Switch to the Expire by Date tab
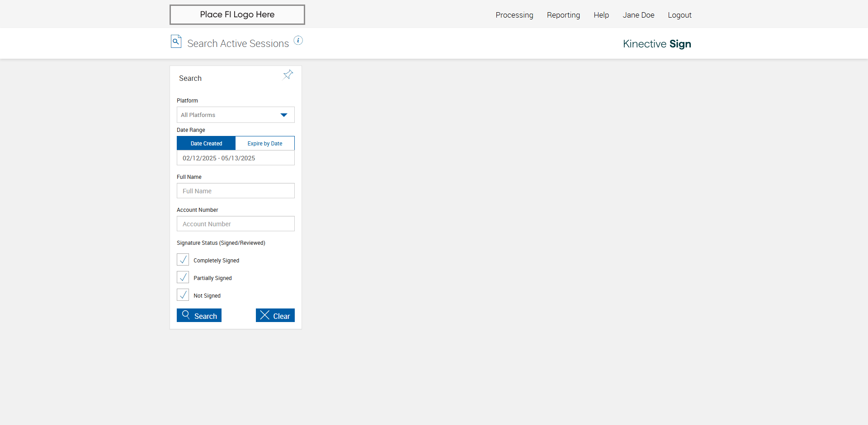 point(265,143)
